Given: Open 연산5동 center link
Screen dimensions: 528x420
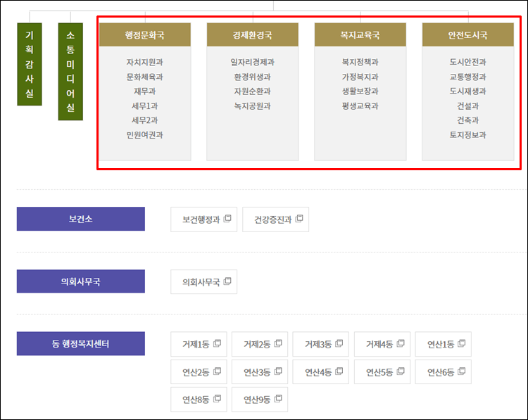Looking at the screenshot, I should [382, 372].
